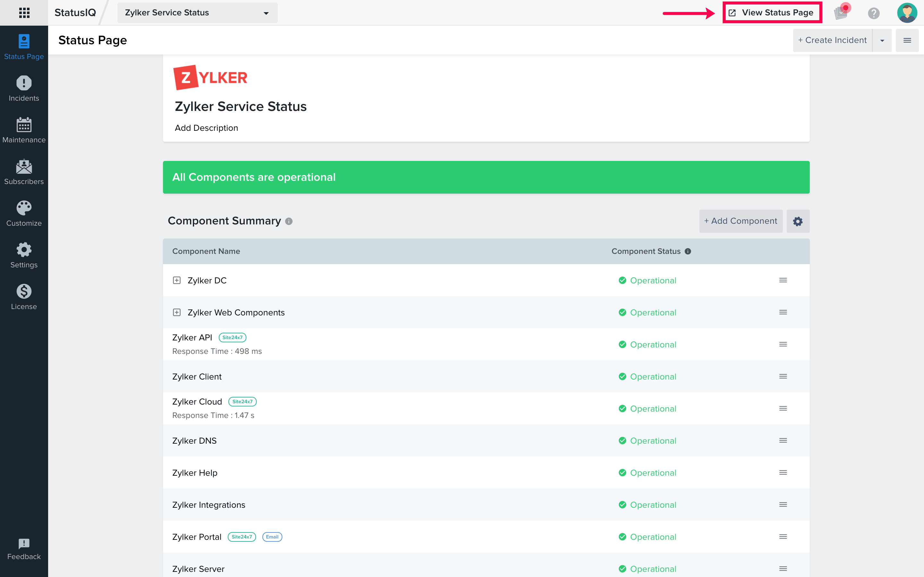Expand the Zylker Web Components group
This screenshot has height=577, width=924.
tap(176, 312)
